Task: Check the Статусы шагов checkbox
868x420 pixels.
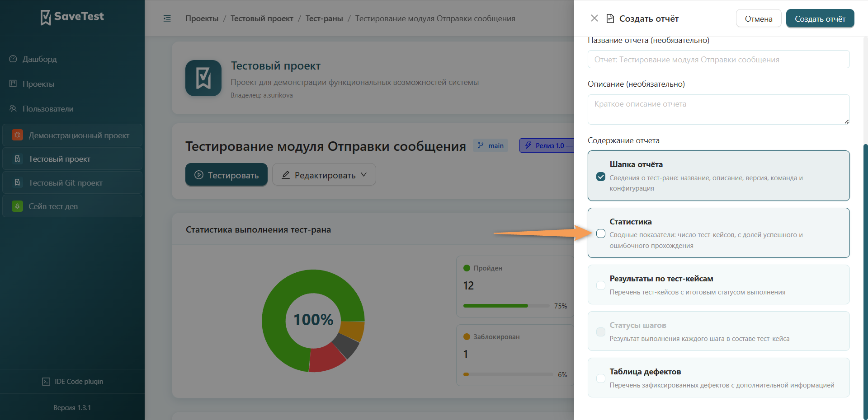Action: tap(601, 332)
